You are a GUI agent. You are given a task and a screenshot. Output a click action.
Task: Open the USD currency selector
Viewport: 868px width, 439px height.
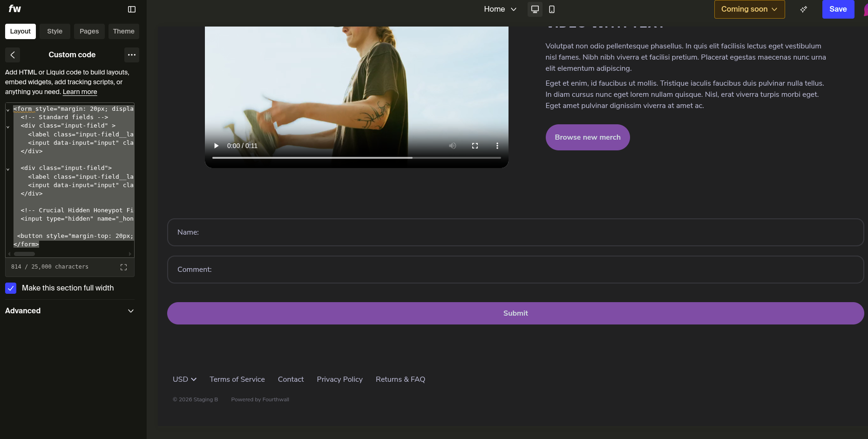(x=184, y=379)
